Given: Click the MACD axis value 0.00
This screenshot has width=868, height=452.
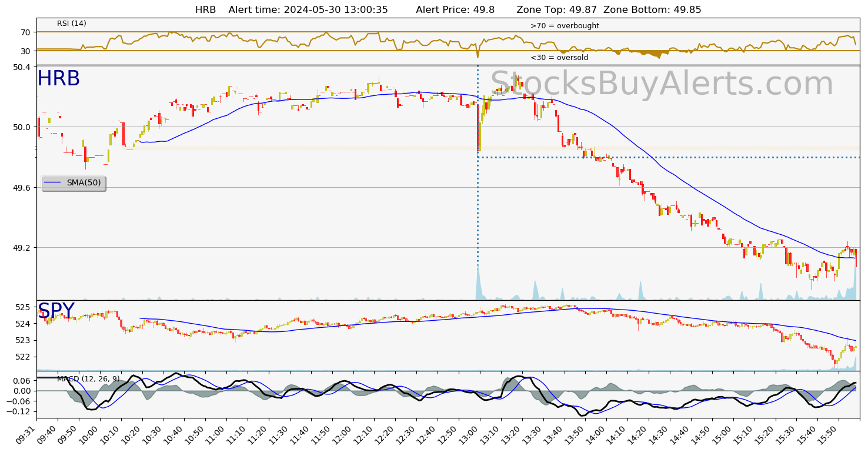Looking at the screenshot, I should [22, 391].
